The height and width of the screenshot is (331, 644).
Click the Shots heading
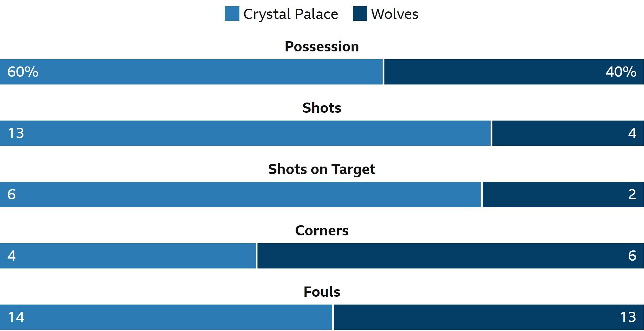pos(322,108)
